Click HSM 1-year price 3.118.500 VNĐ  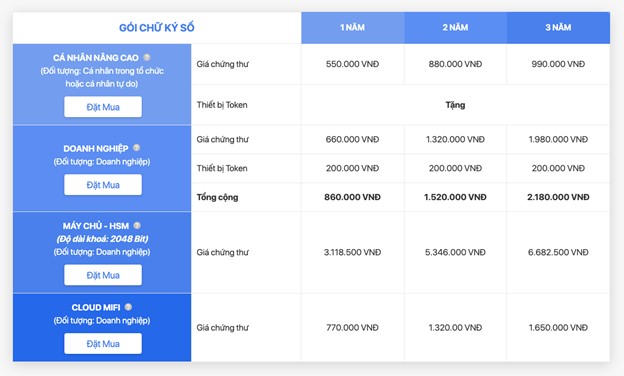click(353, 252)
